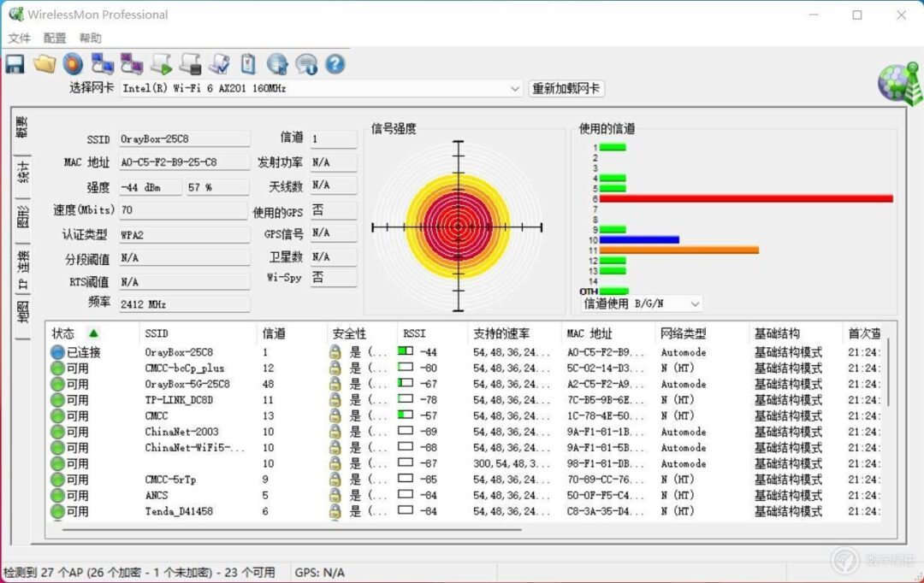Click the signal bar icon in the CMCC row
This screenshot has width=924, height=583.
[x=406, y=415]
